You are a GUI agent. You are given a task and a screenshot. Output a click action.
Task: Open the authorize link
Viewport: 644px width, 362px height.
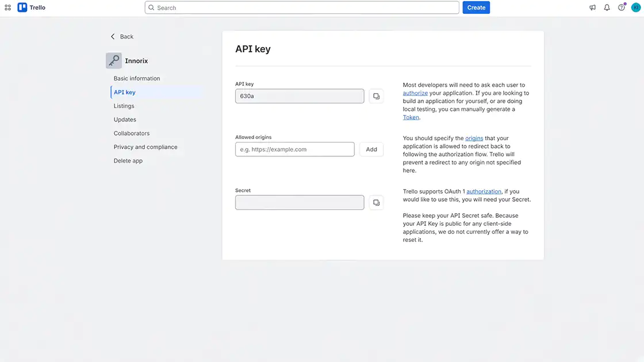pyautogui.click(x=415, y=93)
